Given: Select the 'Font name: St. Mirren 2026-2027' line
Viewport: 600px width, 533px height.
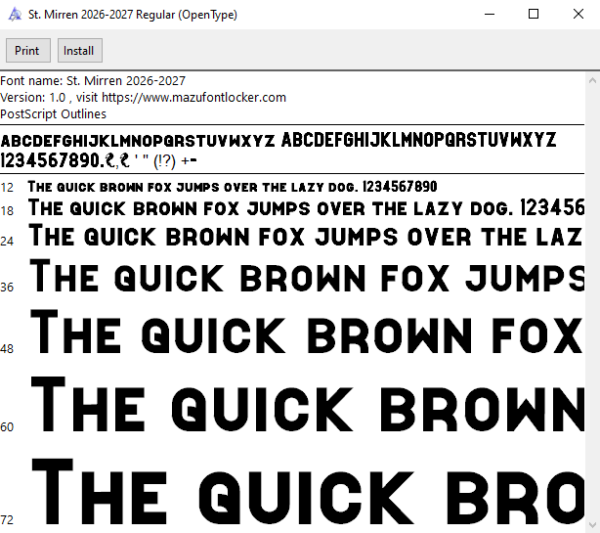Looking at the screenshot, I should (x=93, y=81).
